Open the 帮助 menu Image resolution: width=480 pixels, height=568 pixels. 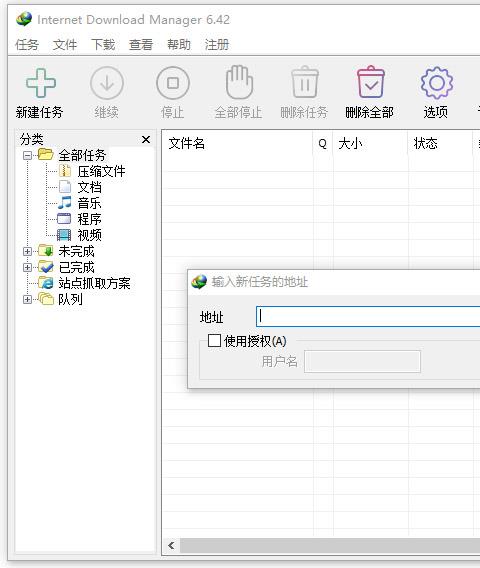coord(179,45)
